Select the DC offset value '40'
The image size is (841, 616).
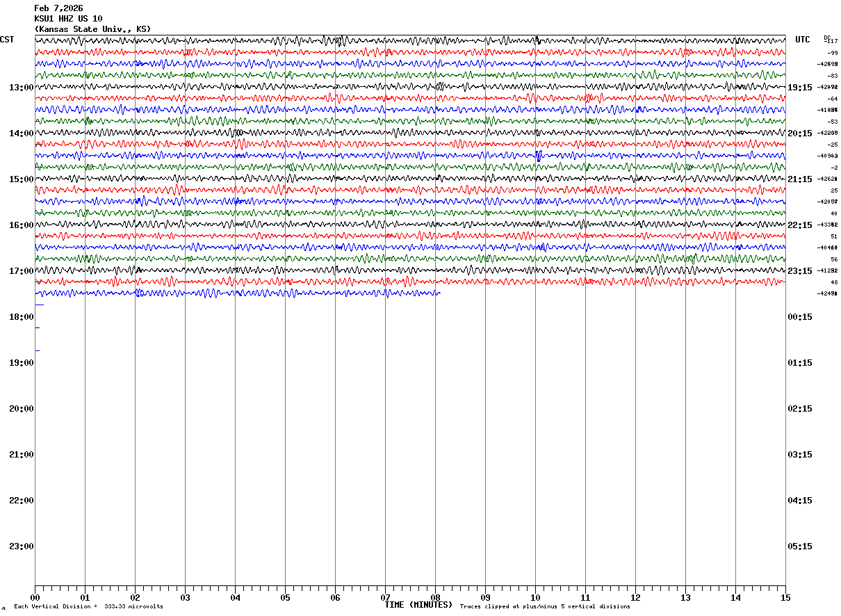tap(834, 213)
